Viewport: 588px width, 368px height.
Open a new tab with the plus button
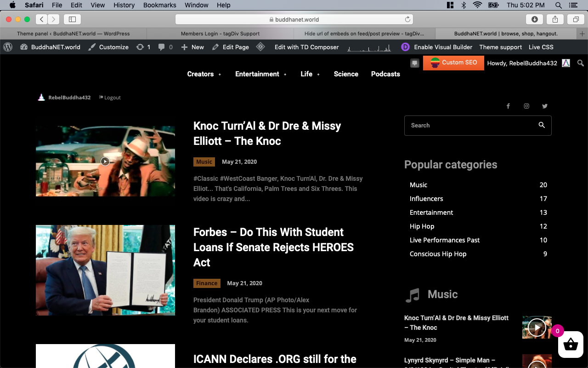[x=582, y=34]
